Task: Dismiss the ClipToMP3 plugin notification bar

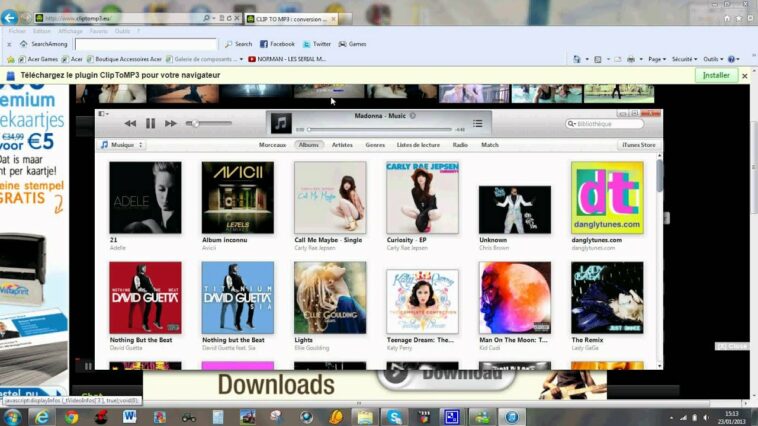Action: (x=744, y=76)
